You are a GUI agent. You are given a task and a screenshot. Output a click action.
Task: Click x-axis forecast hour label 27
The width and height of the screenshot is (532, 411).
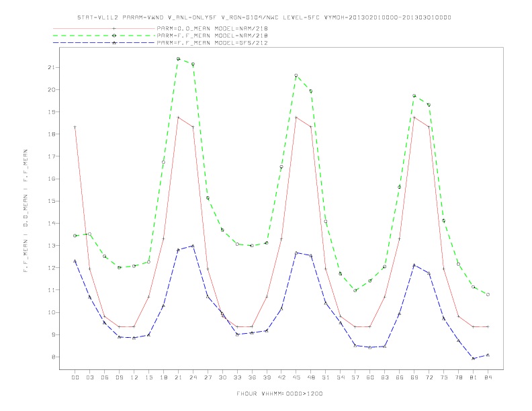tap(208, 377)
